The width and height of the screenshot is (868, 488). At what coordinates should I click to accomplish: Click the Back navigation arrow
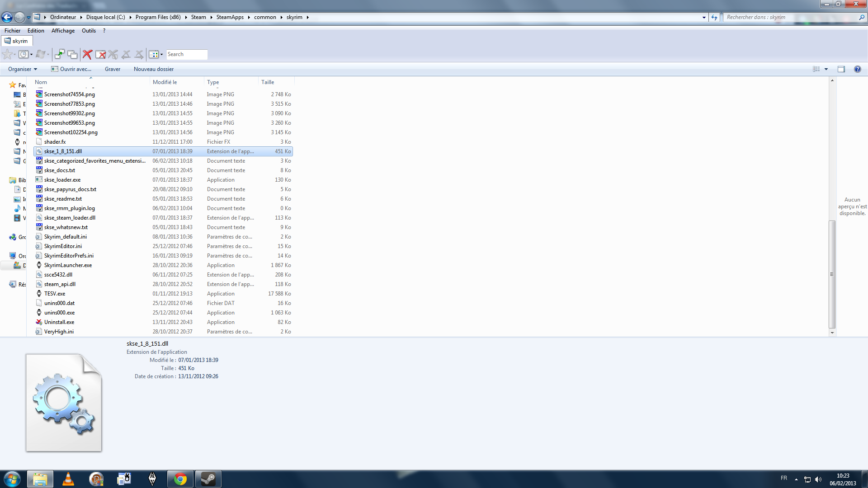[x=7, y=17]
